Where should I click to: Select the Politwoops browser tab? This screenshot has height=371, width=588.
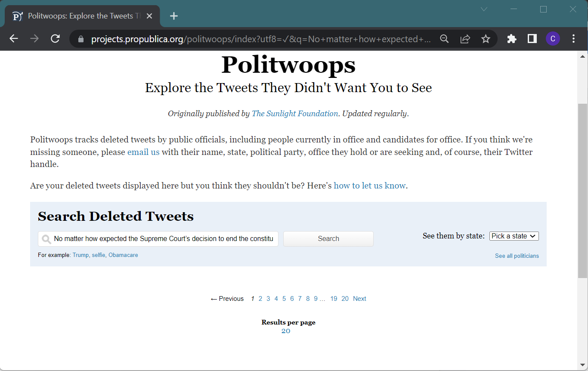pos(82,16)
